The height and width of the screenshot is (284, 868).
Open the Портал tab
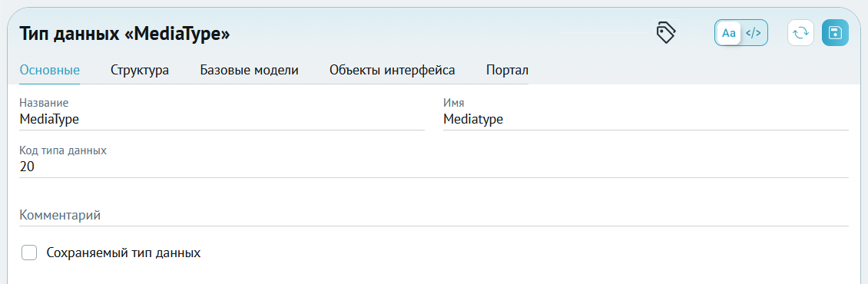point(507,71)
